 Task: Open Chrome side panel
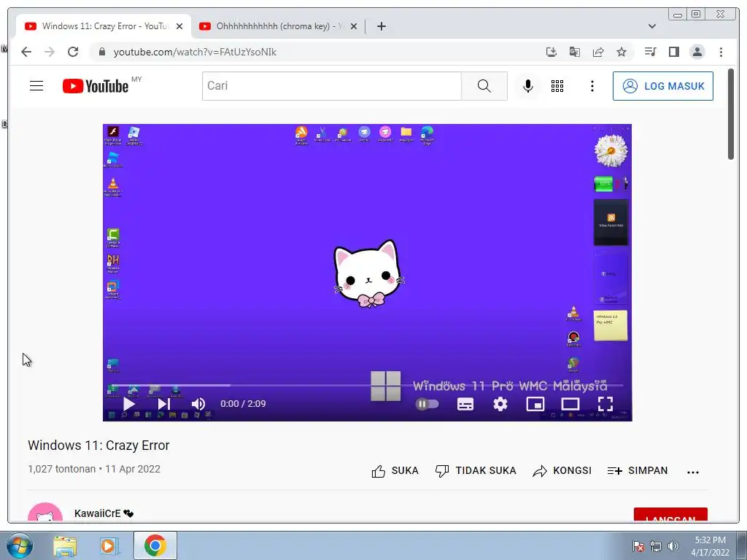(673, 52)
